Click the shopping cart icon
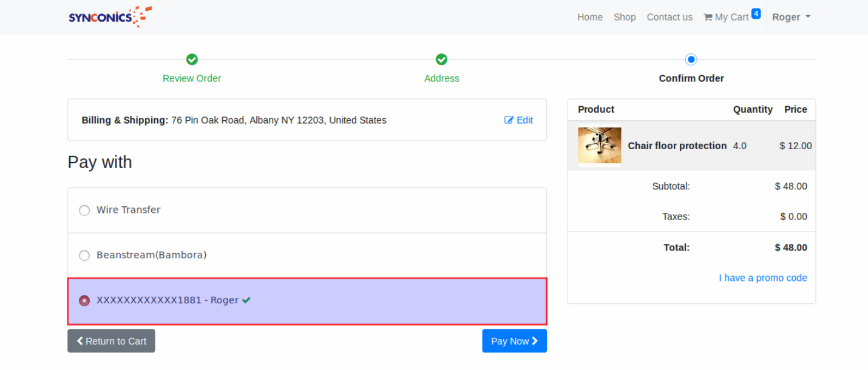868x370 pixels. pyautogui.click(x=708, y=17)
